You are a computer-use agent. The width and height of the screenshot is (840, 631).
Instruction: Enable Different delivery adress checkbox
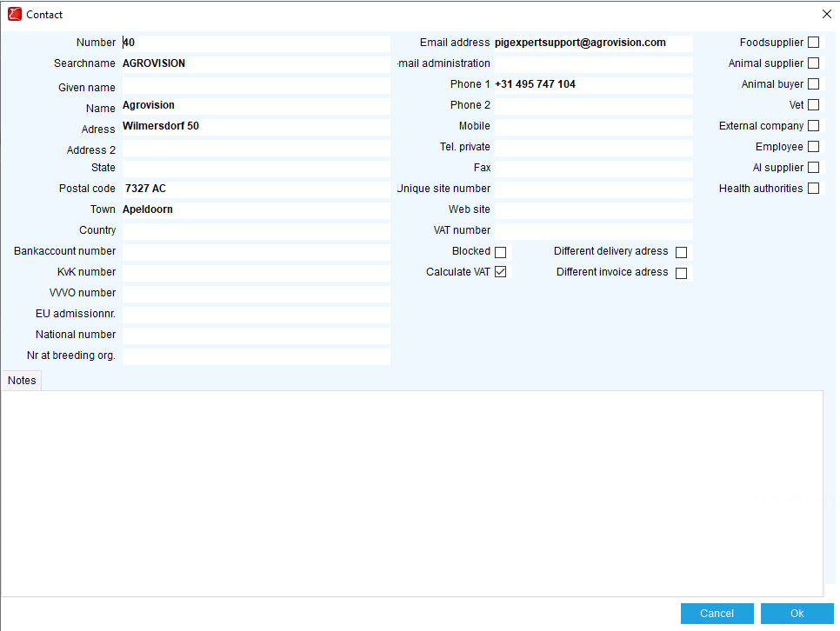click(x=681, y=252)
